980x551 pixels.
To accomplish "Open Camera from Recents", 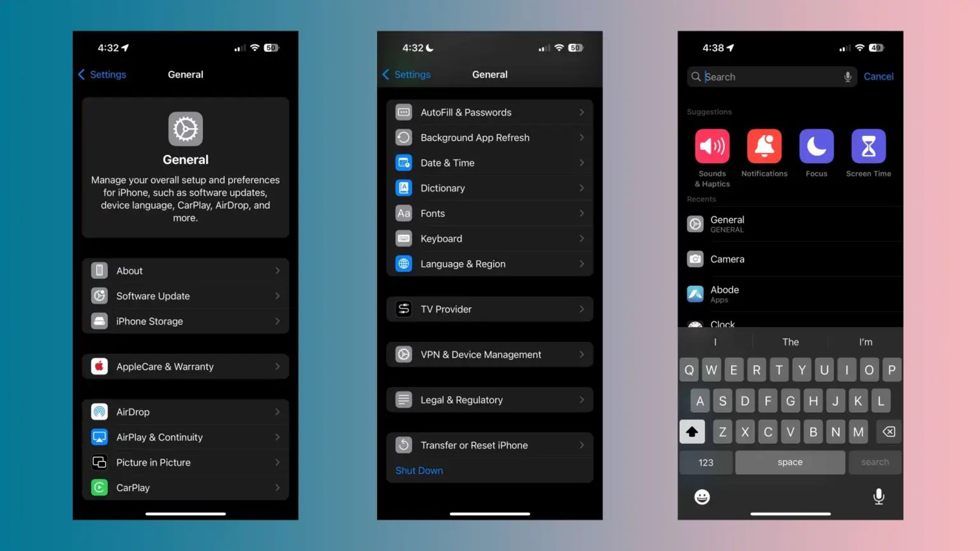I will [791, 259].
